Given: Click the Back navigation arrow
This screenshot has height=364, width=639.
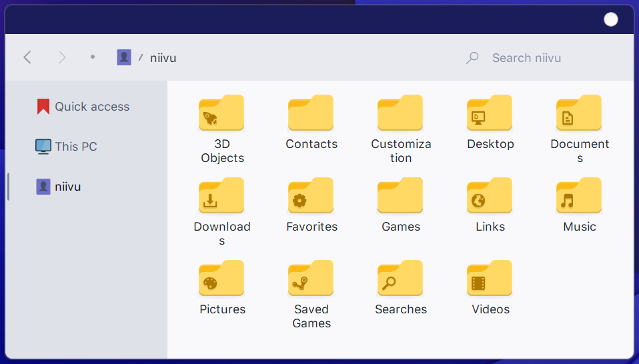Looking at the screenshot, I should (x=27, y=57).
